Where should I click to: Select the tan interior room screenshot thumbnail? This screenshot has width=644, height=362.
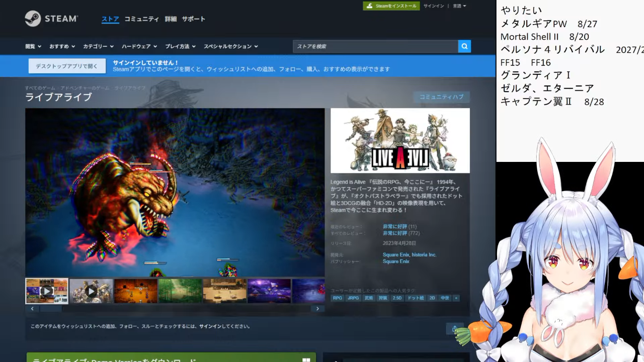pos(224,291)
